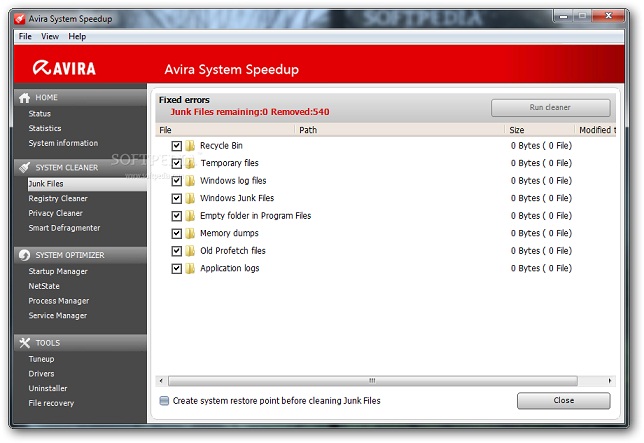Click the Windows log files folder icon

pos(190,181)
